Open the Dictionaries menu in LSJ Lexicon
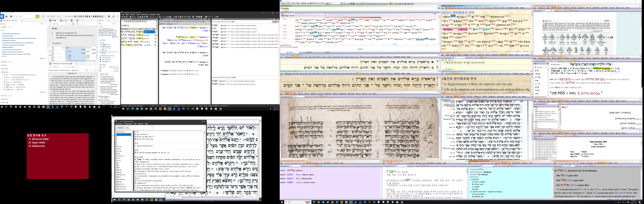Viewport: 644px width, 204px height. (x=128, y=124)
